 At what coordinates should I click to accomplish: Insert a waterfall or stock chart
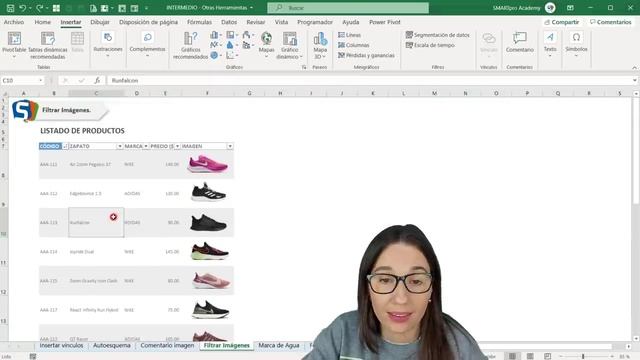[248, 35]
